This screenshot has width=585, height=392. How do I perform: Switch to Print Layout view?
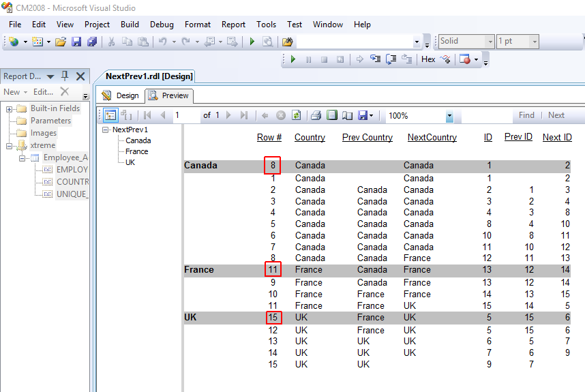pyautogui.click(x=331, y=115)
